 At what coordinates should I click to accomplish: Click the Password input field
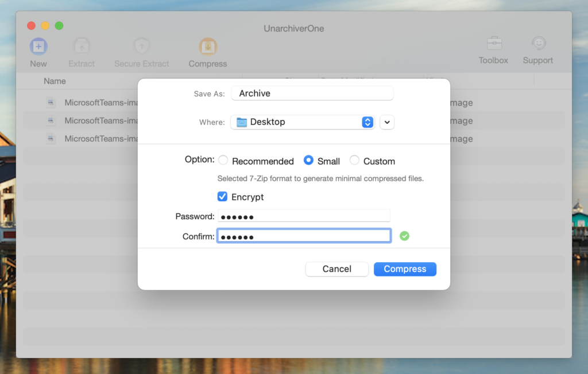304,216
